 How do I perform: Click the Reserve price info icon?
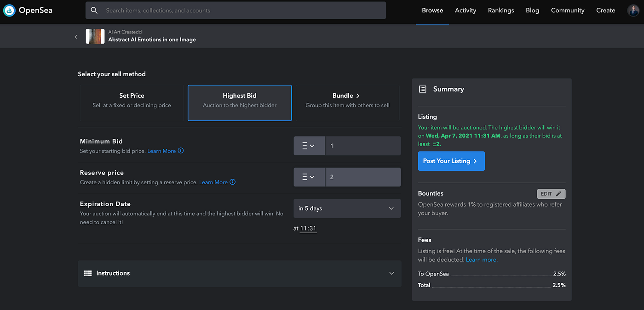point(232,182)
